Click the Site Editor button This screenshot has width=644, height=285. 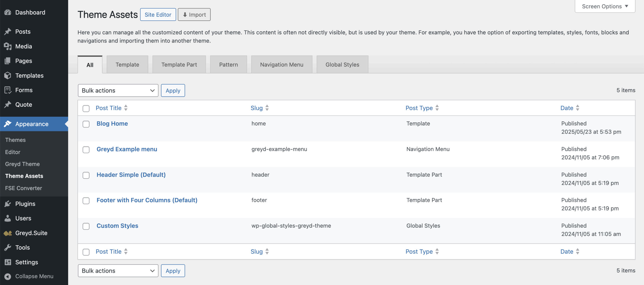tap(158, 15)
